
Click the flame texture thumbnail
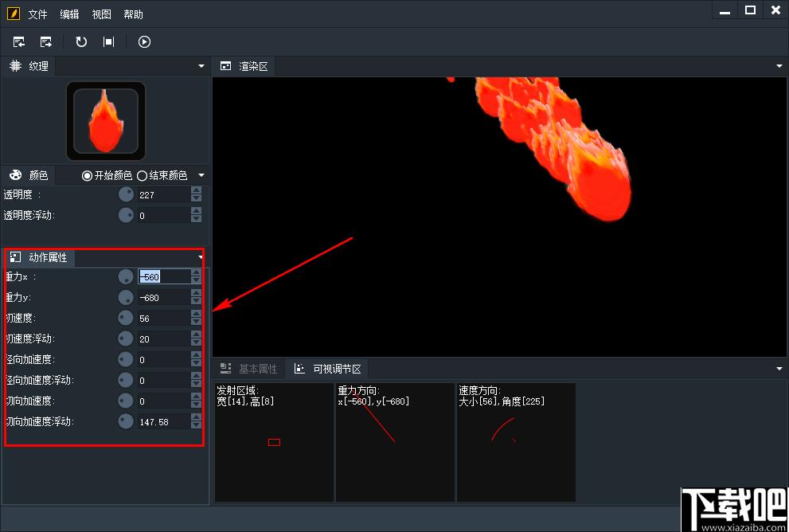106,121
